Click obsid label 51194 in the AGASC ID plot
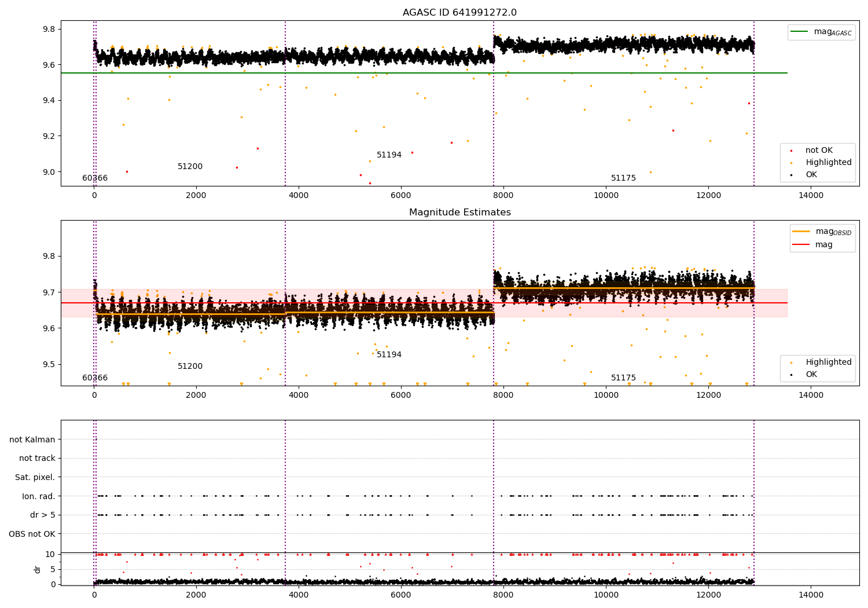 click(389, 155)
